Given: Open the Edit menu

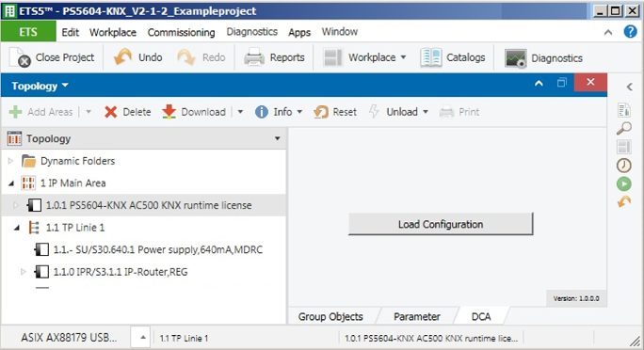Looking at the screenshot, I should (x=71, y=32).
